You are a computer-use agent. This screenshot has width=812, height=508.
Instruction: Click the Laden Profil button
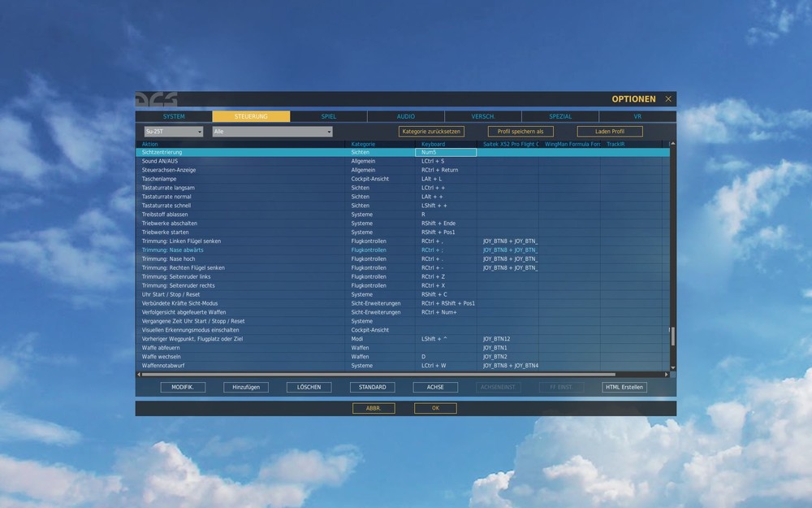click(610, 132)
